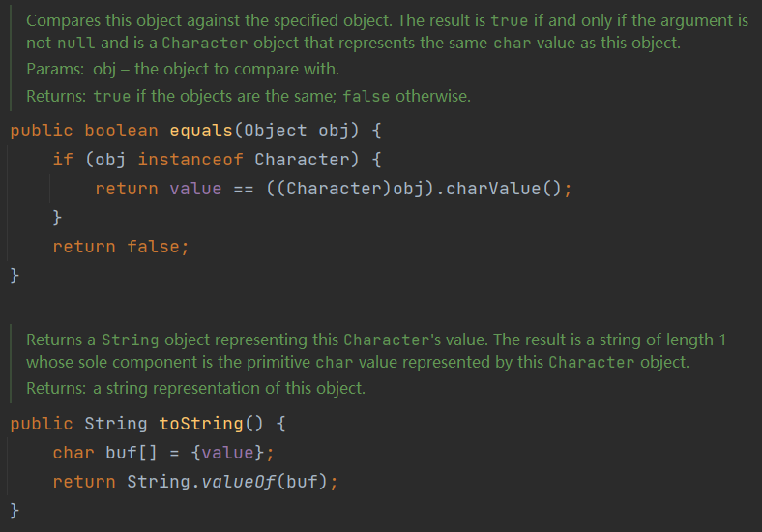Viewport: 762px width, 532px height.
Task: Place cursor on the instanceof keyword
Action: (190, 160)
